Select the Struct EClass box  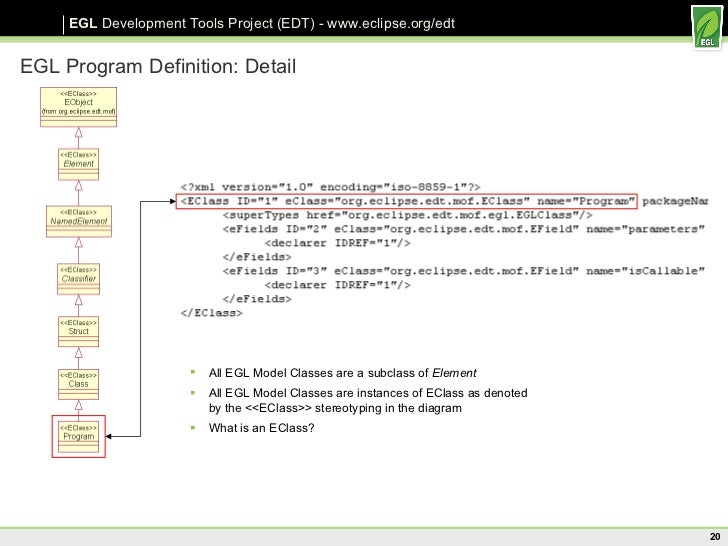point(78,332)
